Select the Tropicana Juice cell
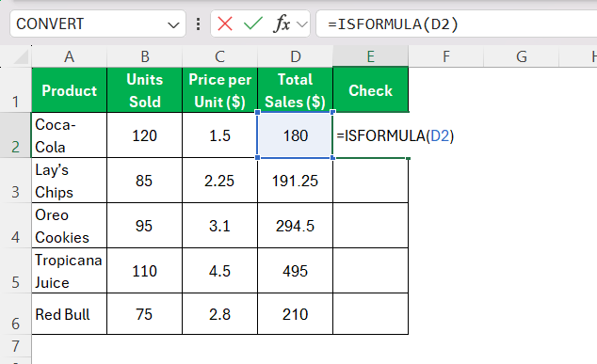This screenshot has width=597, height=364. 70,271
